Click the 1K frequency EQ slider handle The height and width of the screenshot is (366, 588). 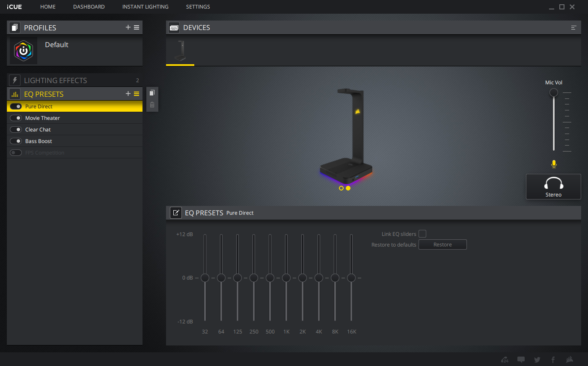(286, 278)
